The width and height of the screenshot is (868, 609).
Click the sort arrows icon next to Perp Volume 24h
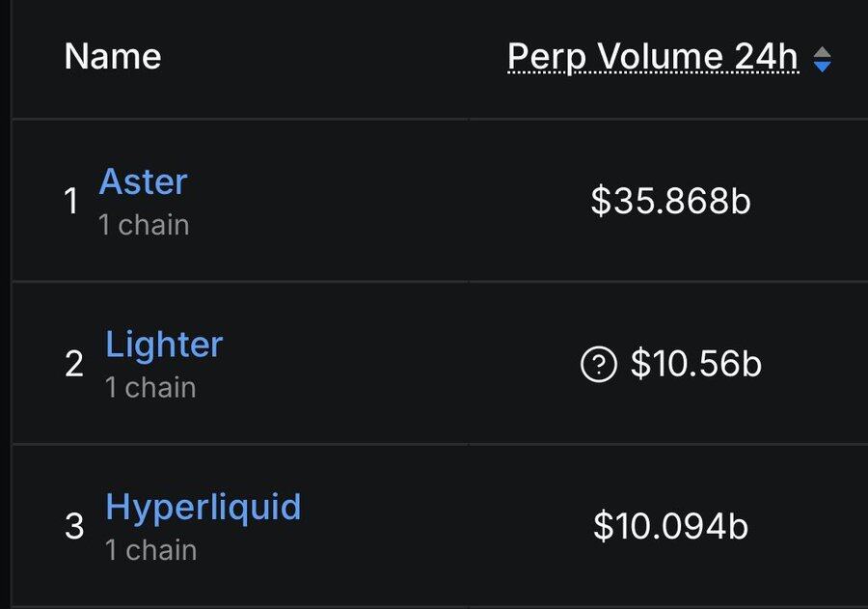point(822,59)
